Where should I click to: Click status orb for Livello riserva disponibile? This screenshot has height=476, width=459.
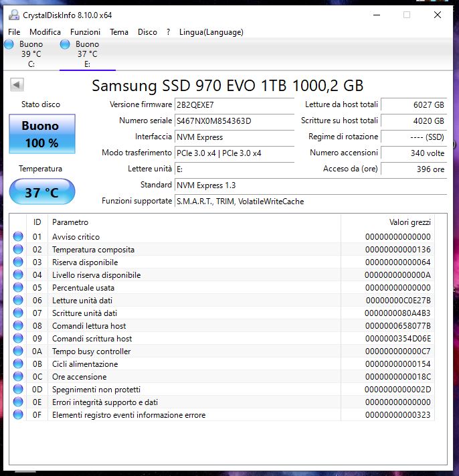[18, 274]
